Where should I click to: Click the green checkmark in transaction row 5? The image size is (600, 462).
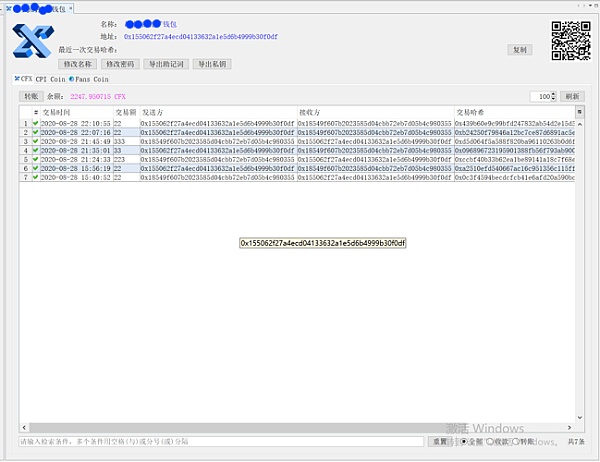click(35, 160)
